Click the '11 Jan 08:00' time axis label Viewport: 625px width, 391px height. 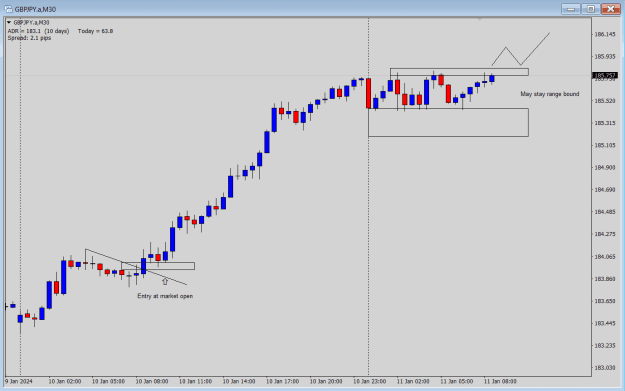500,381
